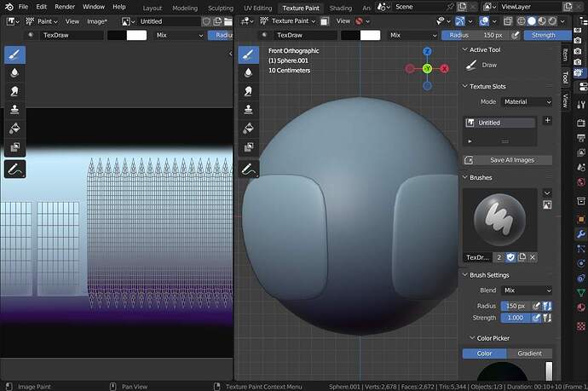588x391 pixels.
Task: Open the File menu
Action: pyautogui.click(x=23, y=7)
